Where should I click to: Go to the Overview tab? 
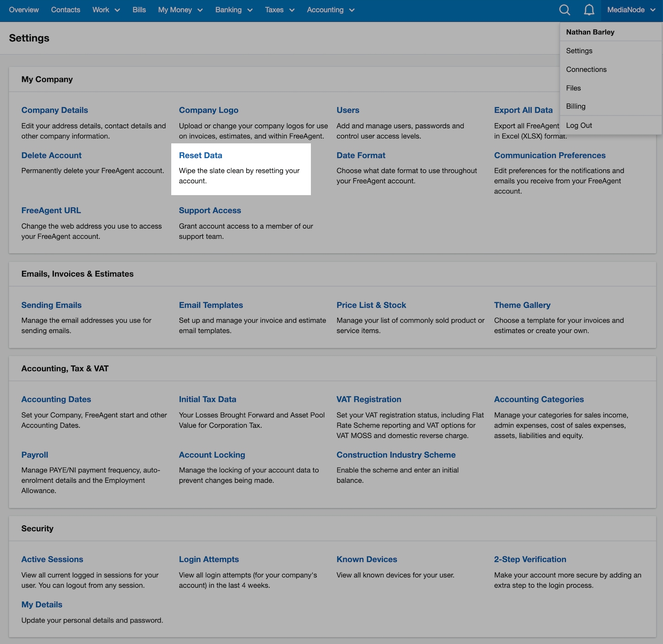click(24, 10)
